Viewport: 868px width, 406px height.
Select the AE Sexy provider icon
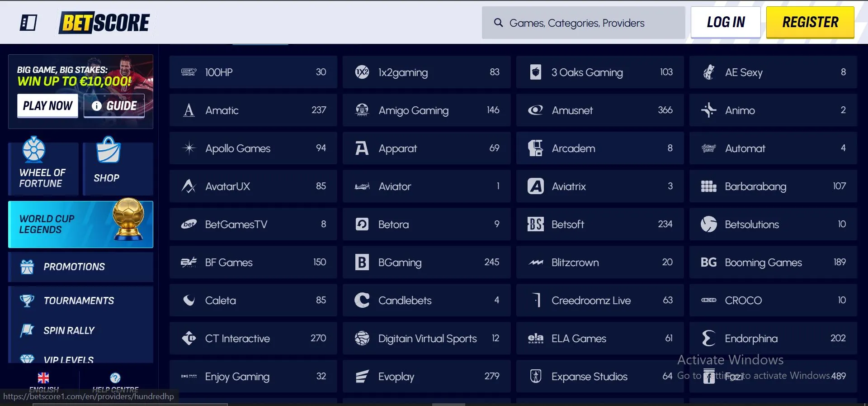709,72
